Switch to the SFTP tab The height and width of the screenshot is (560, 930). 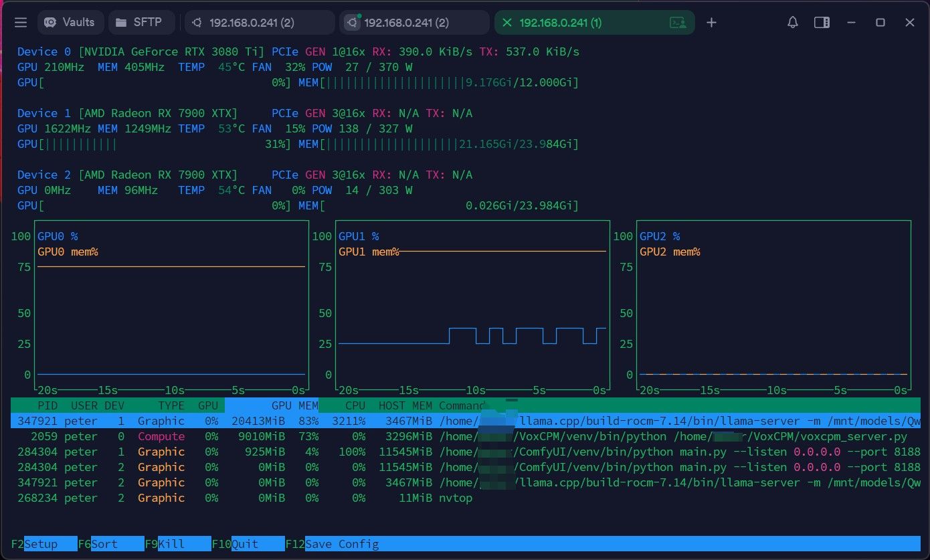point(141,22)
